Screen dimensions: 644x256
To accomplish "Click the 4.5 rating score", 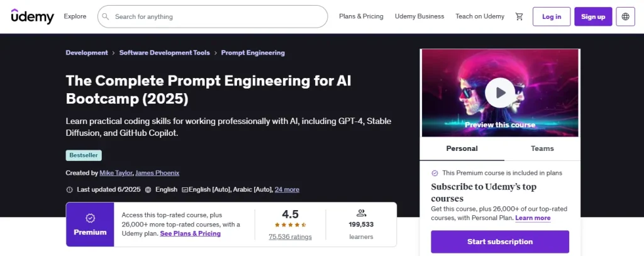I will [x=290, y=214].
